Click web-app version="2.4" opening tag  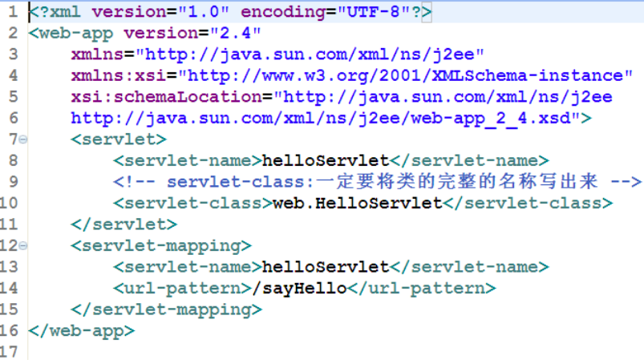tap(144, 33)
